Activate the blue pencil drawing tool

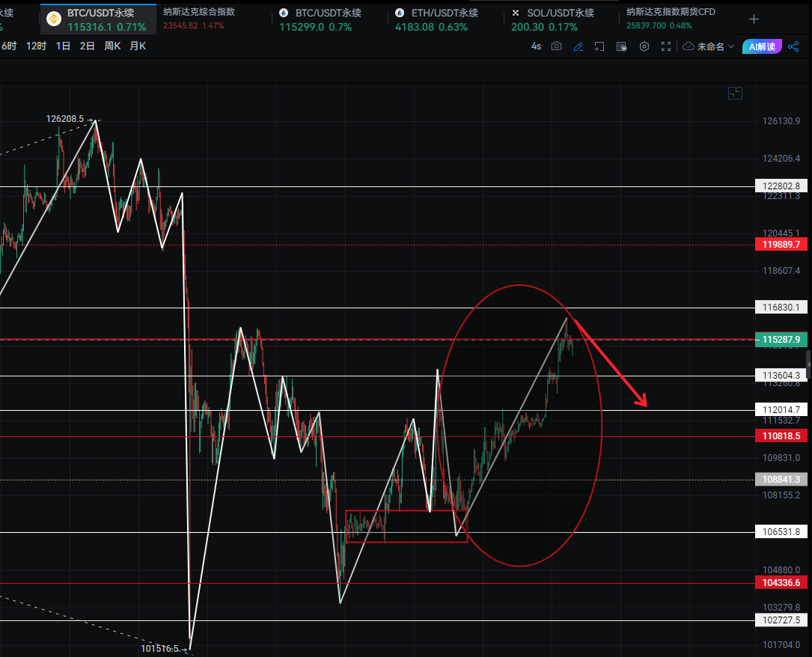click(x=578, y=46)
